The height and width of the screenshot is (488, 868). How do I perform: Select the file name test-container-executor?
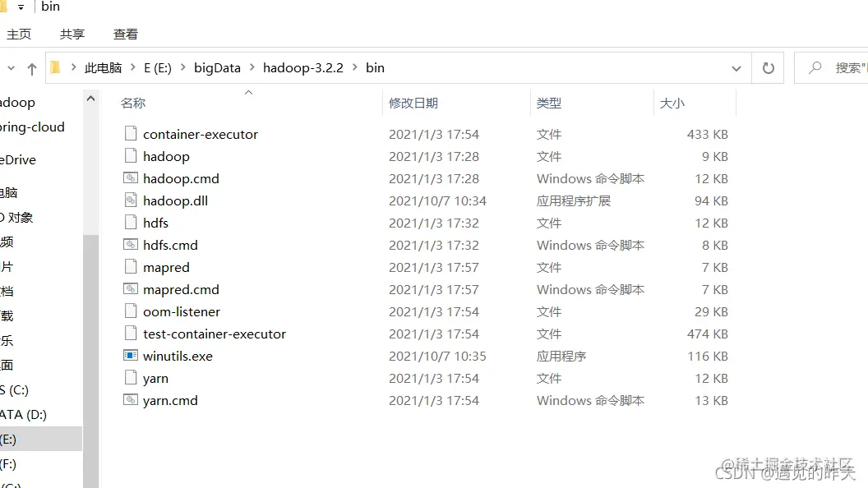point(215,334)
